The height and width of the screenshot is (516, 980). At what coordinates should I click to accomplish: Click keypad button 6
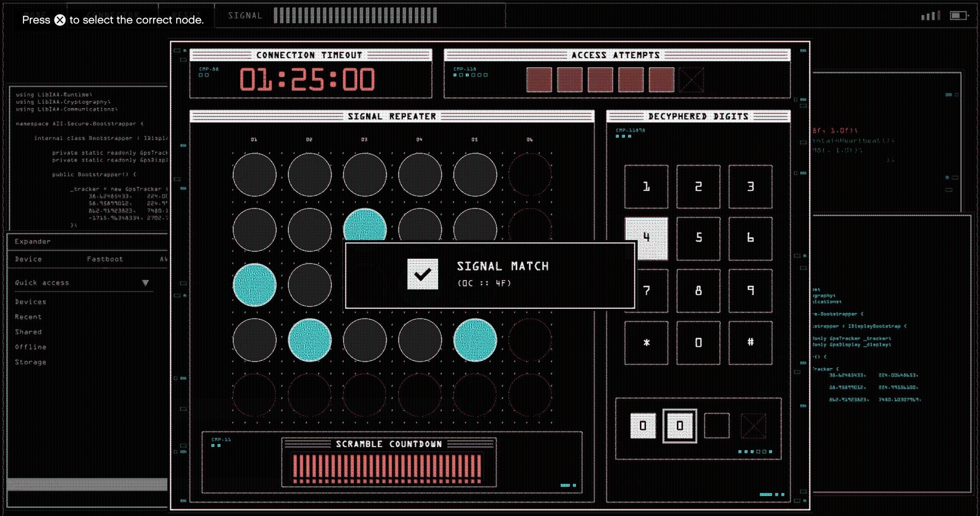(751, 239)
